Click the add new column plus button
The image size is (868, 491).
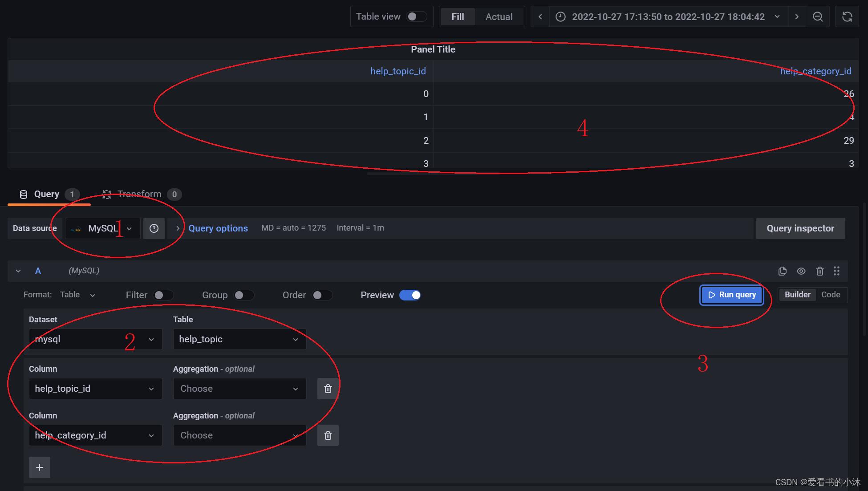click(39, 467)
